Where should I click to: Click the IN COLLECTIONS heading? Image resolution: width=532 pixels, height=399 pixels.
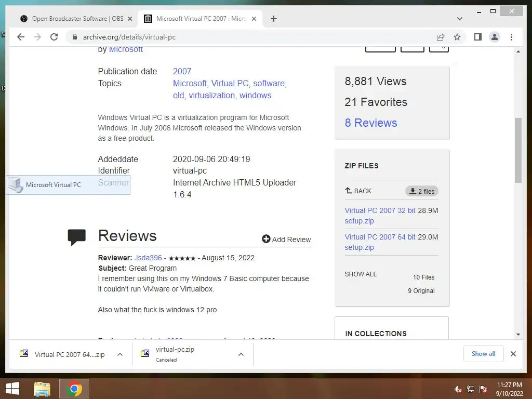click(376, 334)
